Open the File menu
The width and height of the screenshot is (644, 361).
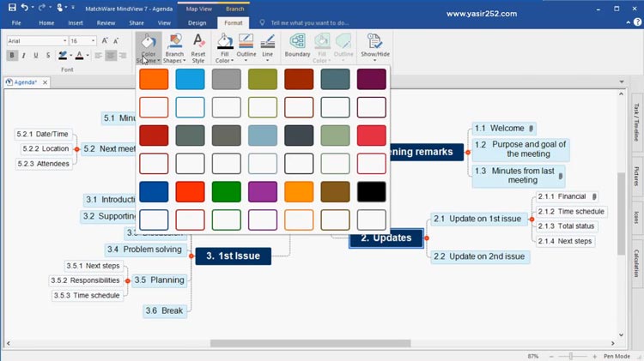16,23
